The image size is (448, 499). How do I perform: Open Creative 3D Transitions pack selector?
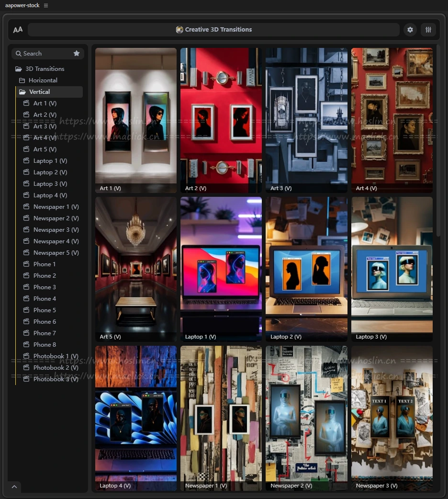[x=214, y=30]
